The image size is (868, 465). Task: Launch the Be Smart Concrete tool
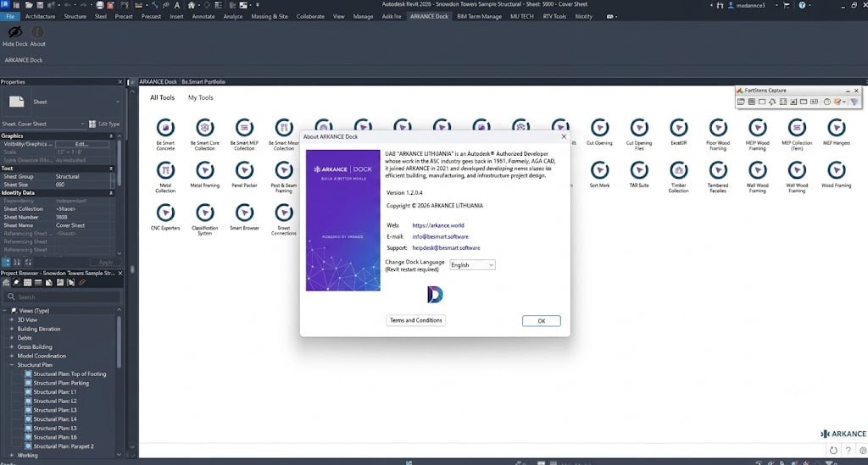[x=165, y=128]
